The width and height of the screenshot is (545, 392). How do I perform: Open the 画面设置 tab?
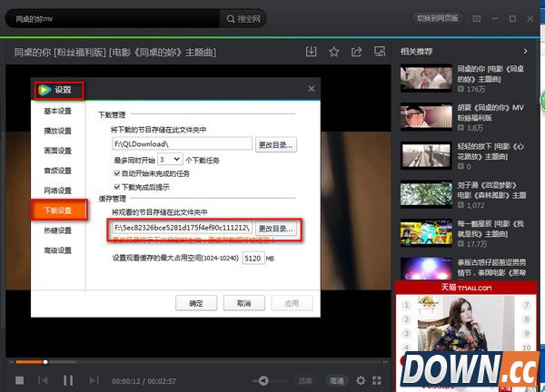click(x=58, y=151)
